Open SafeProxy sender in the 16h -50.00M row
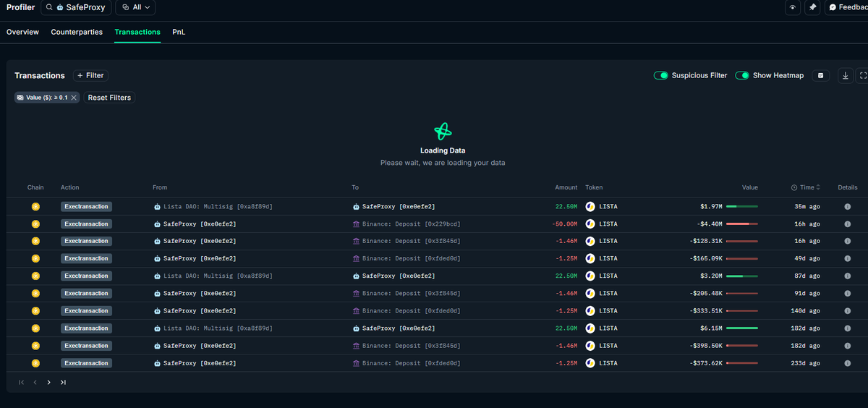This screenshot has width=868, height=408. [x=195, y=224]
